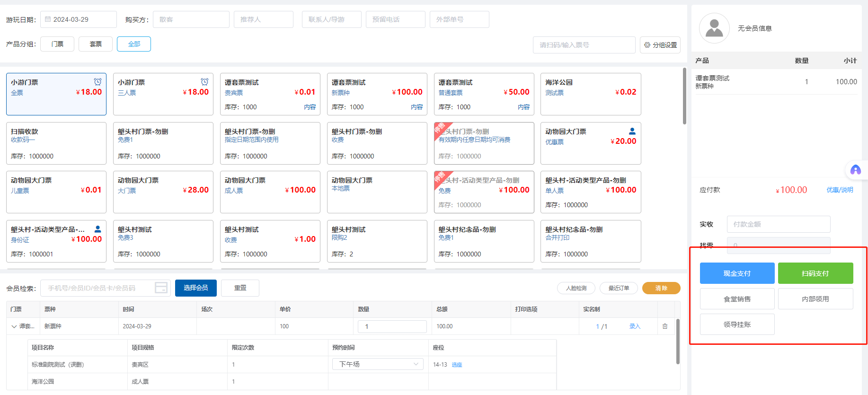Image resolution: width=868 pixels, height=395 pixels.
Task: Select the 全部 product group filter
Action: (x=134, y=44)
